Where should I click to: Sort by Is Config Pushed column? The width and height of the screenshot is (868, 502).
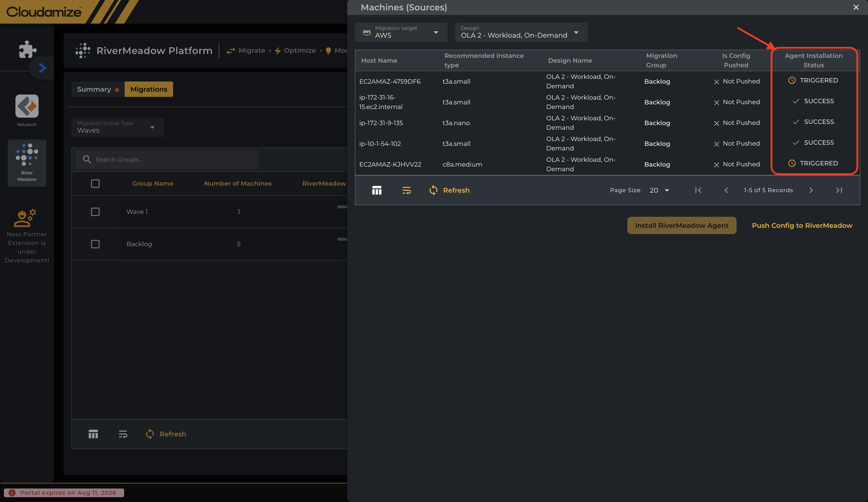(736, 61)
